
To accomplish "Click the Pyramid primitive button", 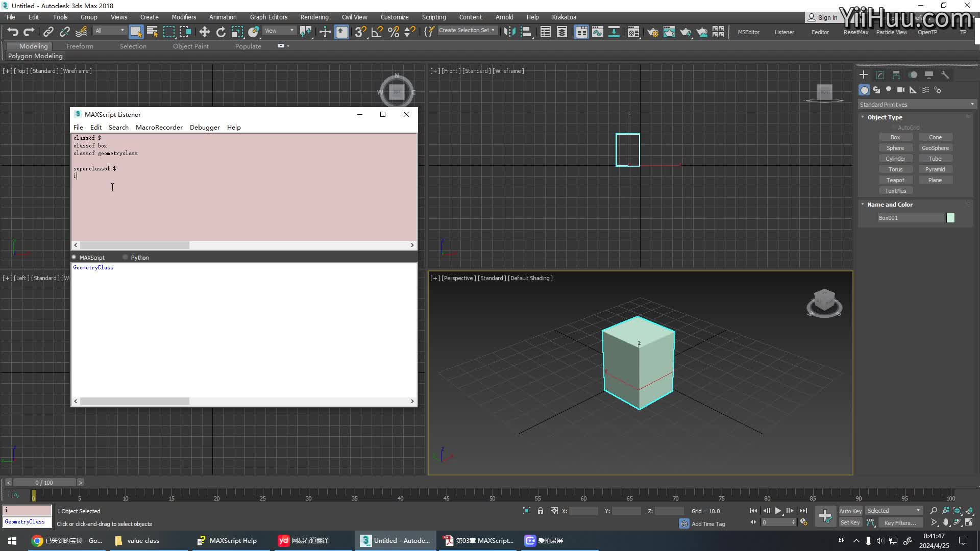I will (x=935, y=169).
